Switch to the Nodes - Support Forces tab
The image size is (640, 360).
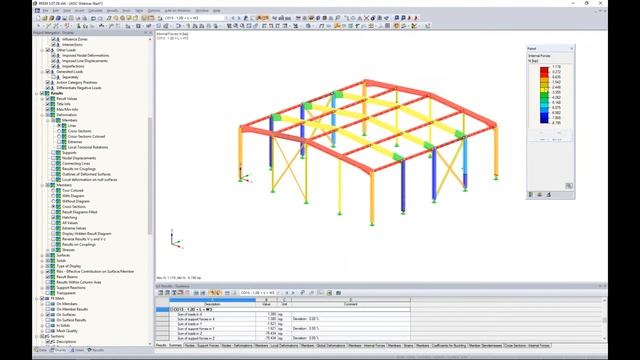202,346
